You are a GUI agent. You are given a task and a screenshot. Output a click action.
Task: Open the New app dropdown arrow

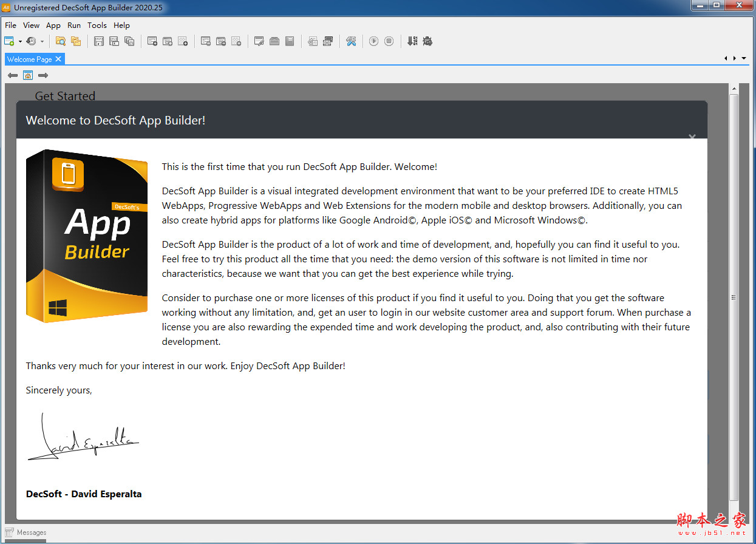point(20,41)
